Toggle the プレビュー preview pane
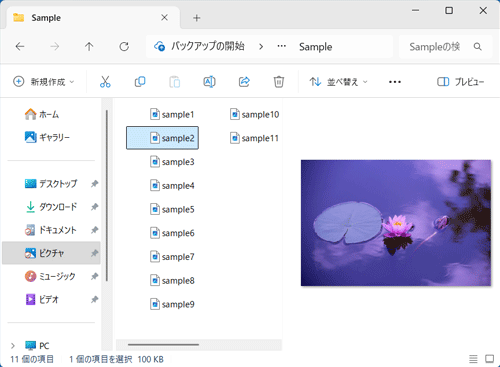Viewport: 500px width, 367px height. point(460,82)
